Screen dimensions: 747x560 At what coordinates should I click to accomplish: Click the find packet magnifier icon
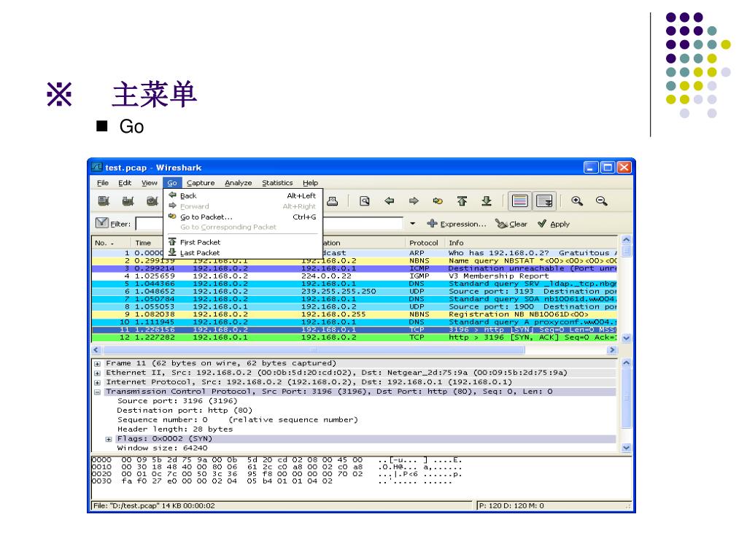365,201
